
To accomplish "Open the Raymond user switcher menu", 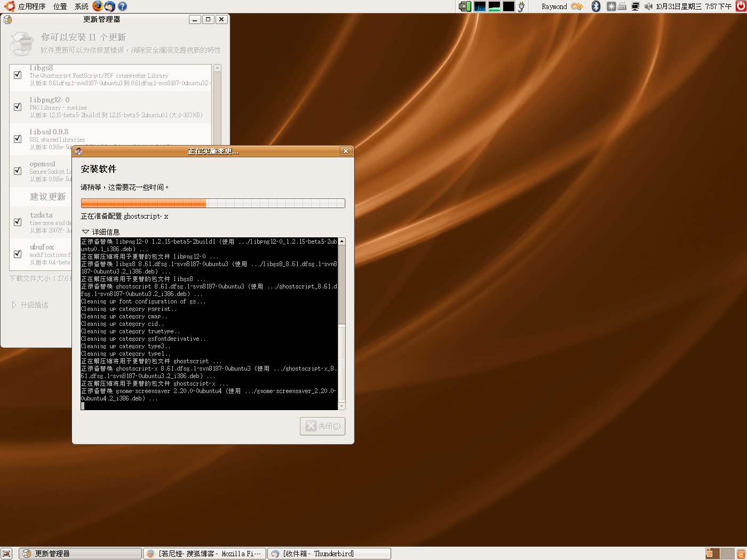I will click(x=555, y=6).
